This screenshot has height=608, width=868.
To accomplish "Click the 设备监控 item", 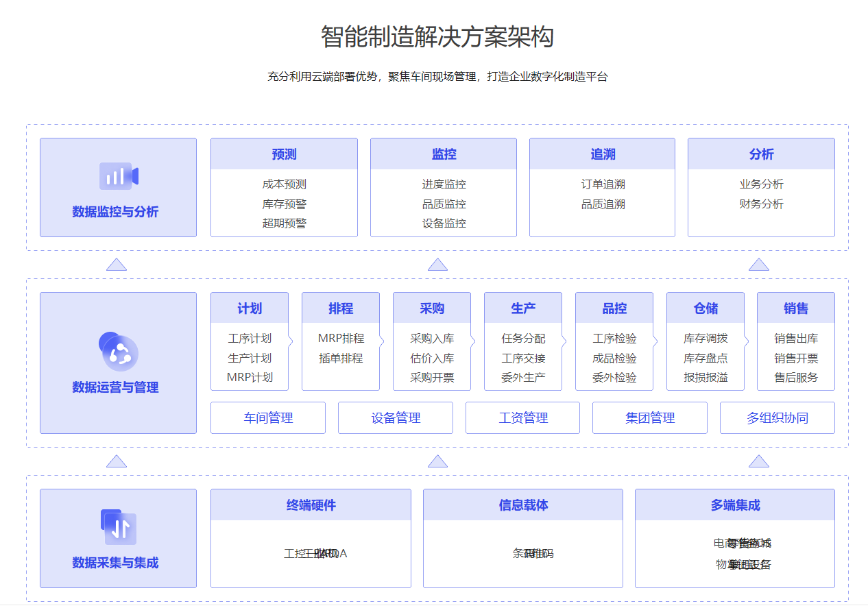I will point(444,223).
